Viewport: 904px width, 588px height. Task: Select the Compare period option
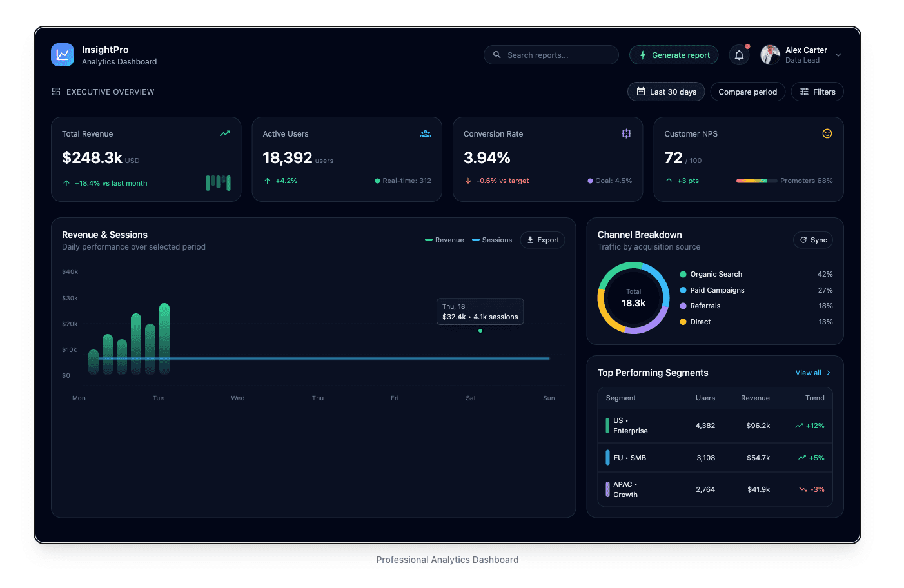pos(747,92)
